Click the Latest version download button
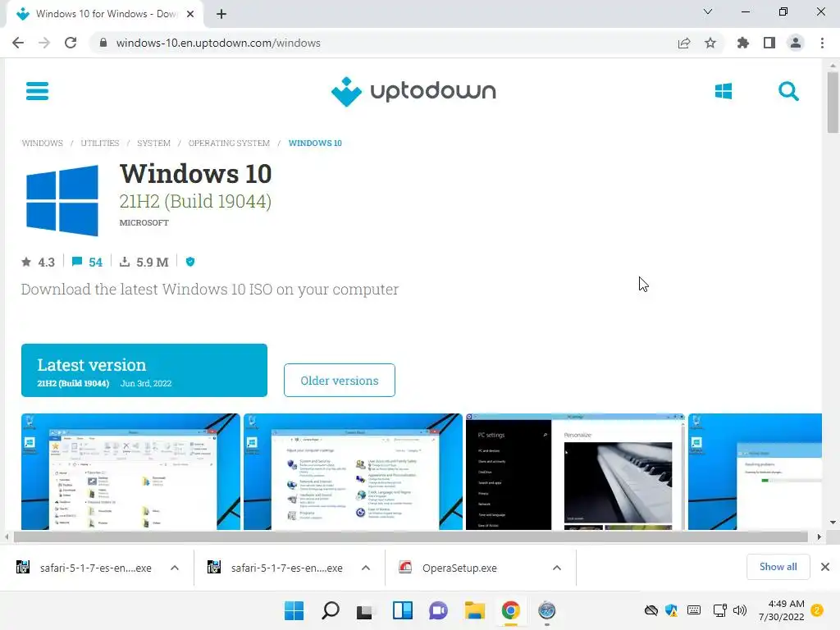 click(x=144, y=370)
